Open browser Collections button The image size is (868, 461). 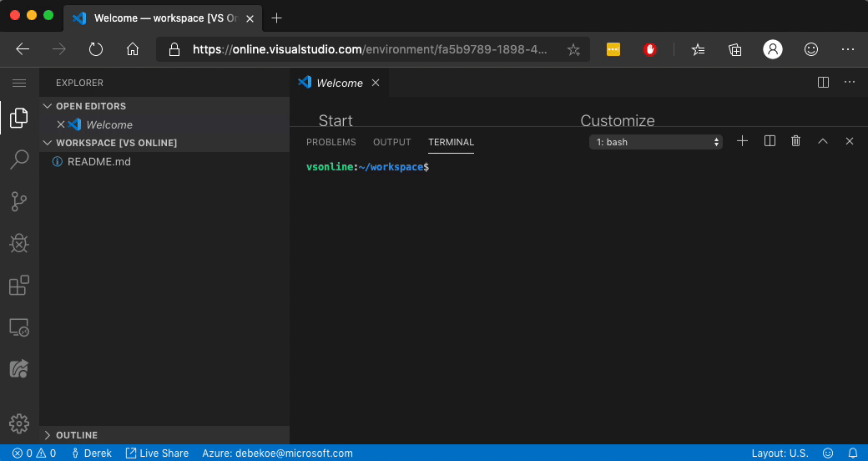click(735, 49)
